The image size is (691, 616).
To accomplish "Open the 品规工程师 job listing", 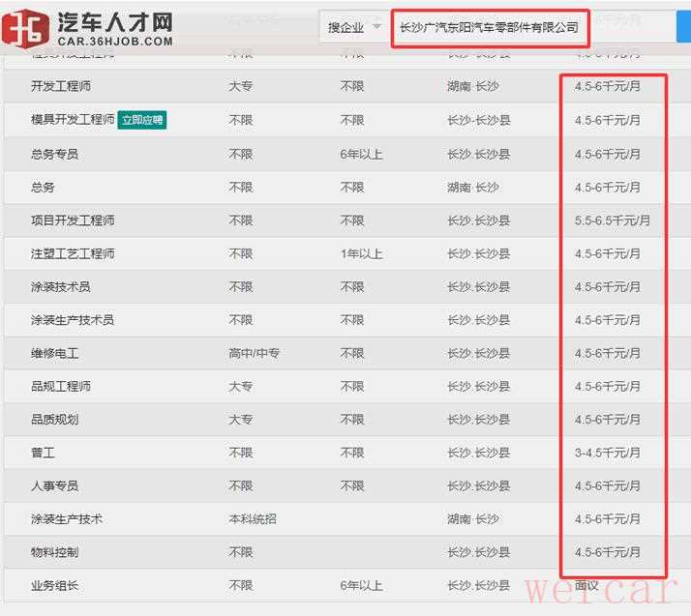I will point(60,387).
